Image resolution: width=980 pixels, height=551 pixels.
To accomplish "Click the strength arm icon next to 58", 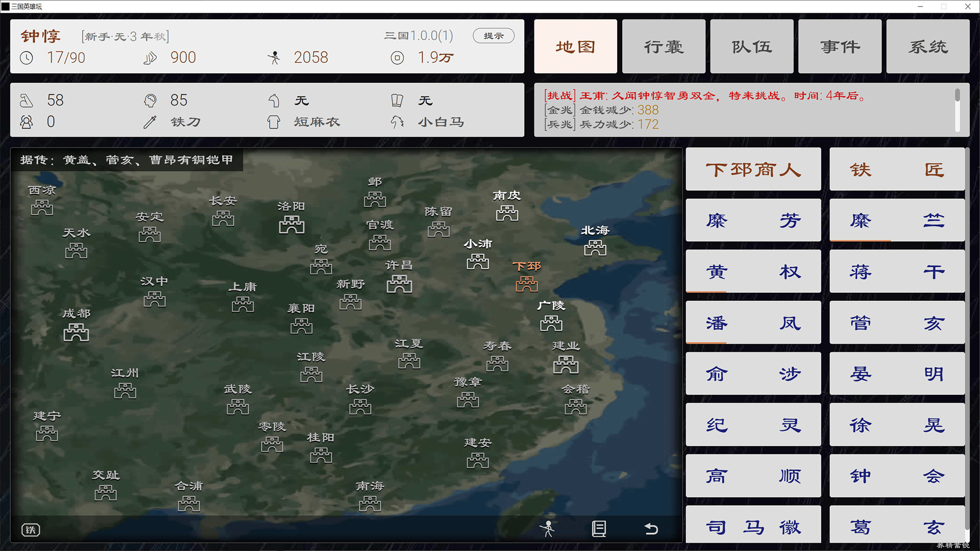I will click(x=27, y=101).
